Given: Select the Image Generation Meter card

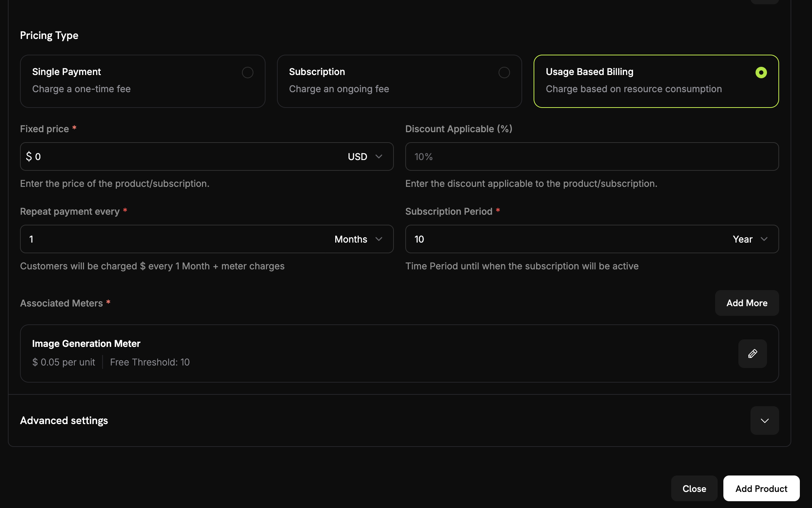Looking at the screenshot, I should [322, 353].
